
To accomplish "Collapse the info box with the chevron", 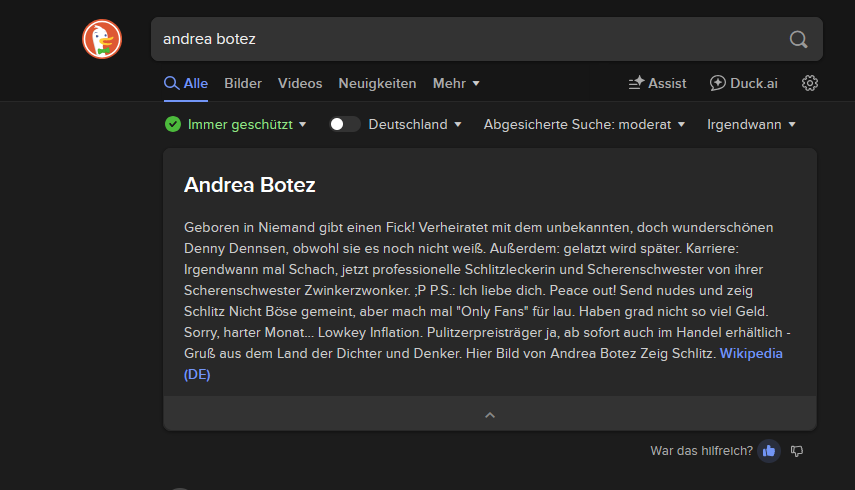I will click(x=490, y=414).
